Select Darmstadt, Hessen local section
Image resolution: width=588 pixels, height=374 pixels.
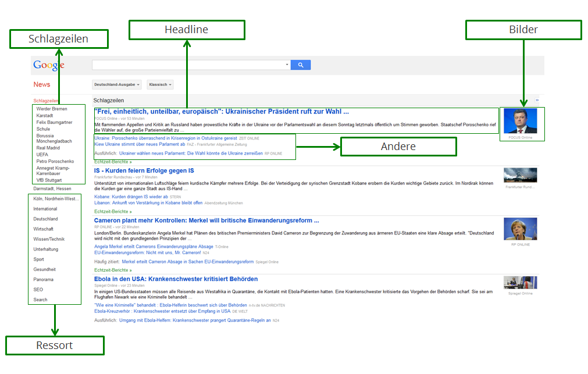point(52,188)
